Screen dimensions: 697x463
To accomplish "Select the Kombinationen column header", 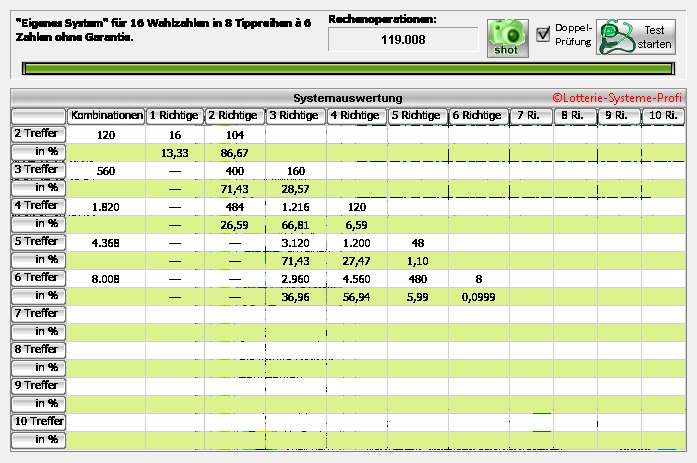I will [x=105, y=116].
